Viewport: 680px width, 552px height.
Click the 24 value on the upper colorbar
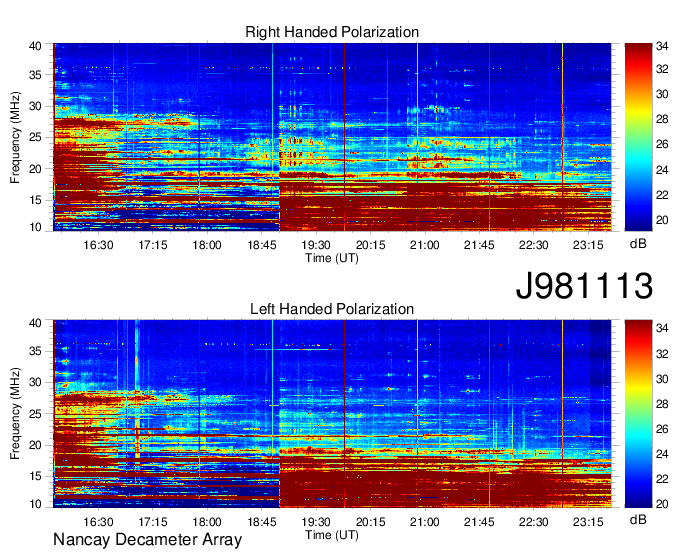coord(662,170)
